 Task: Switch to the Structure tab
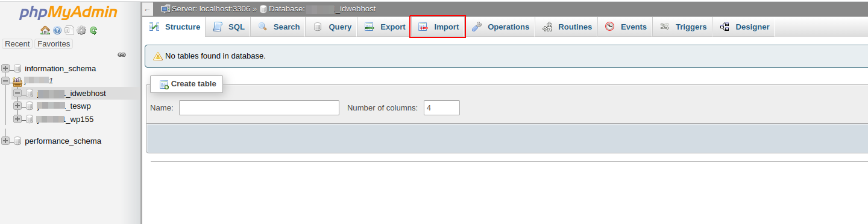point(175,27)
